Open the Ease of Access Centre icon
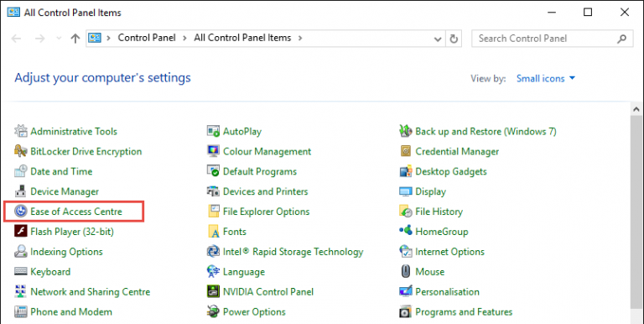This screenshot has width=644, height=324. (x=20, y=212)
